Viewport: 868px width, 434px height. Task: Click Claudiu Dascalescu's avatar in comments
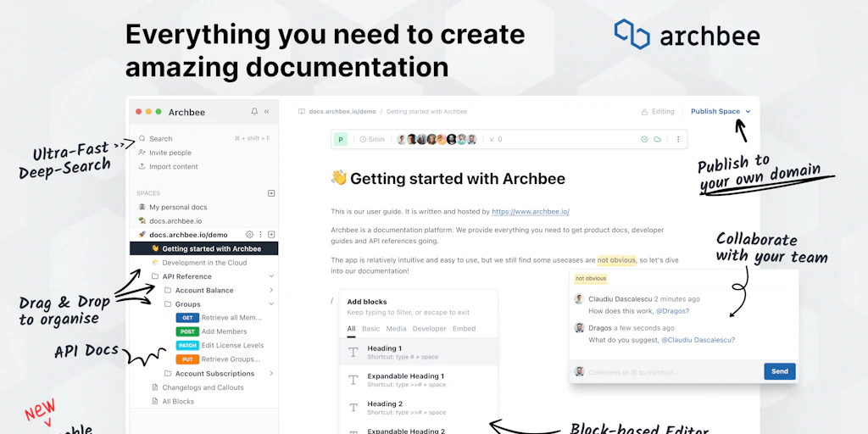pos(580,299)
